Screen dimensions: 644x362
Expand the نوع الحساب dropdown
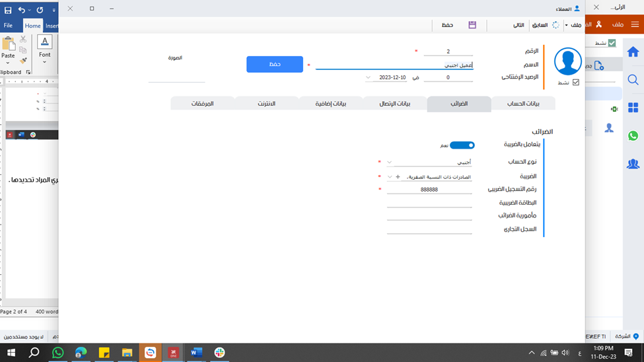(389, 162)
